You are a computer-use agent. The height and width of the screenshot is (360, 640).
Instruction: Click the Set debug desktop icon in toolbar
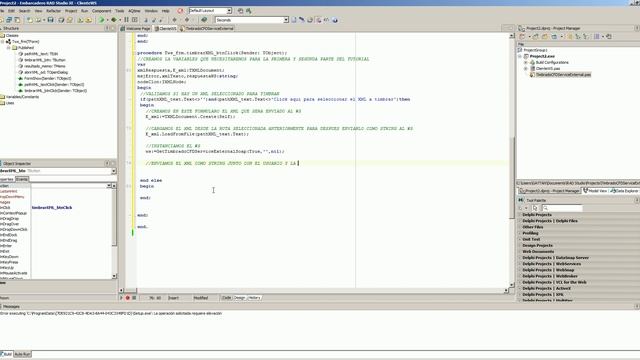[249, 11]
